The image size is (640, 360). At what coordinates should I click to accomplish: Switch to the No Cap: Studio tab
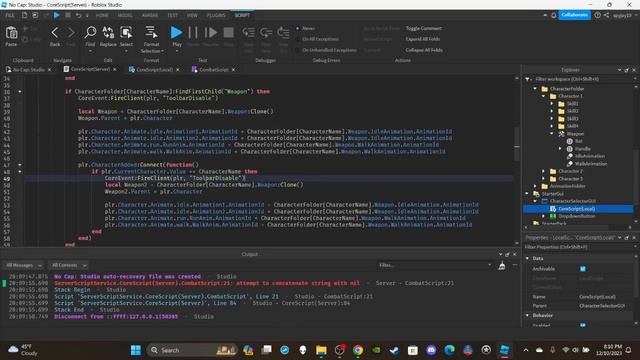[x=29, y=70]
